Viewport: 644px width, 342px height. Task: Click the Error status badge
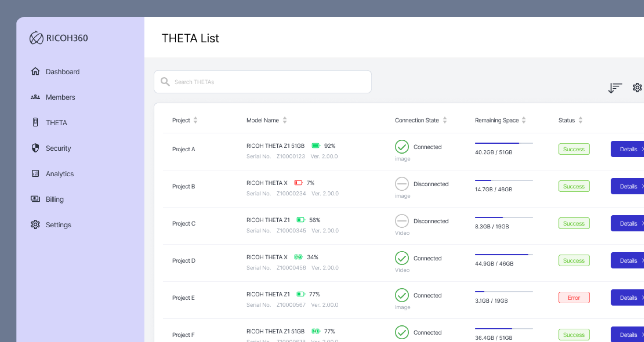click(574, 297)
